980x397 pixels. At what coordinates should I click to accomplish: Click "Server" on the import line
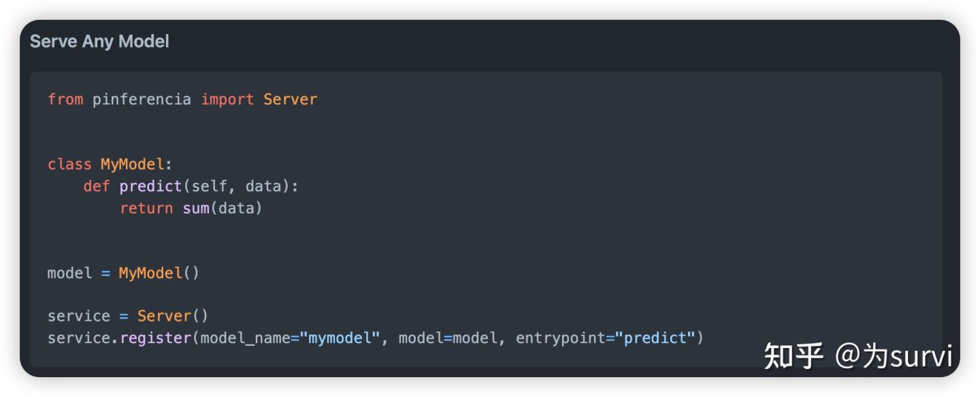point(291,99)
